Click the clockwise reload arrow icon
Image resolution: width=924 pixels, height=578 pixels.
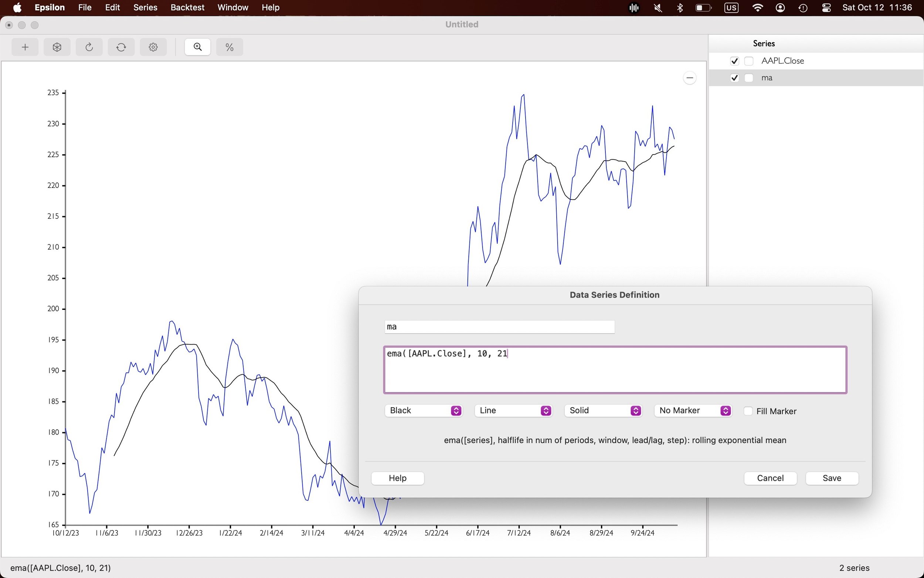89,47
